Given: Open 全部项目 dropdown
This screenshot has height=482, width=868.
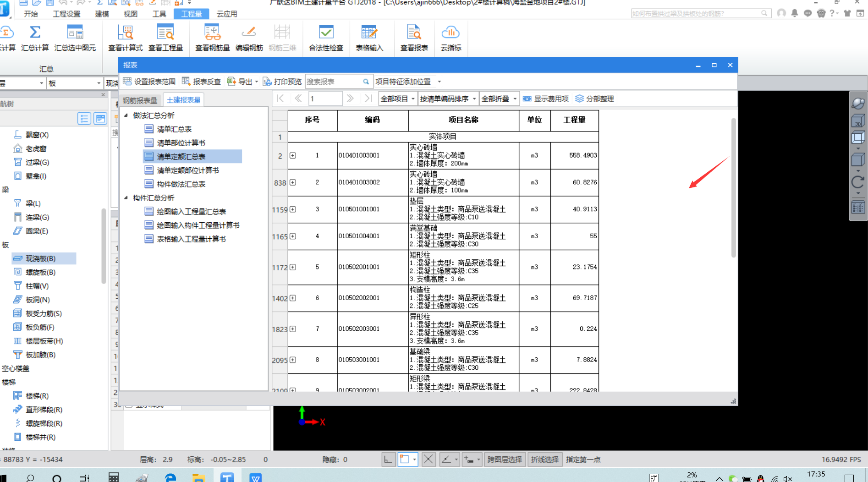Looking at the screenshot, I should tap(398, 99).
